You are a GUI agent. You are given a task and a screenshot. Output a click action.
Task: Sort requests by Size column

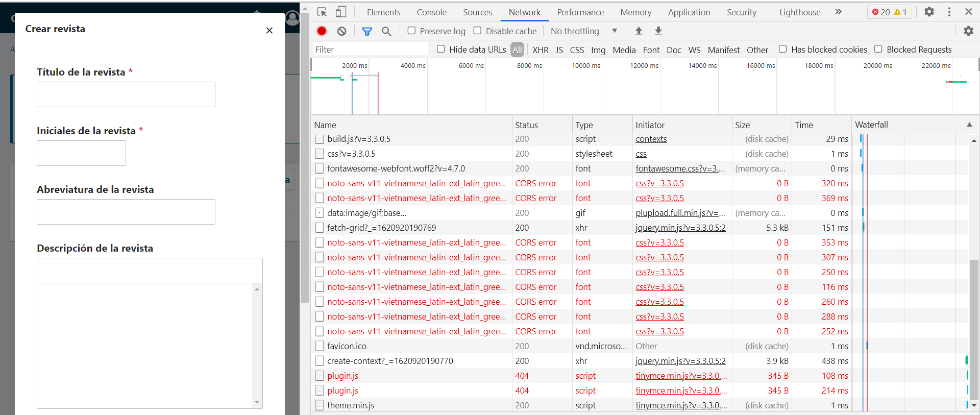click(x=761, y=125)
